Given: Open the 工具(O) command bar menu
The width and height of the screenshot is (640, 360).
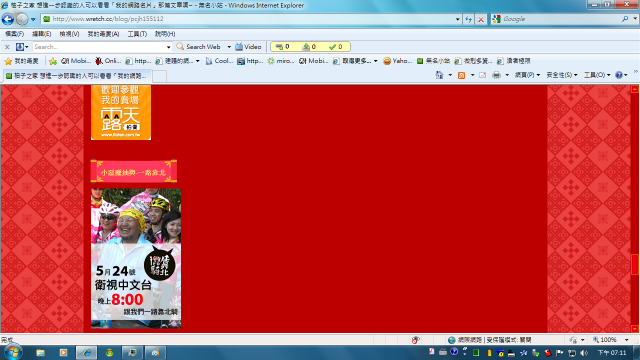Looking at the screenshot, I should tap(597, 75).
